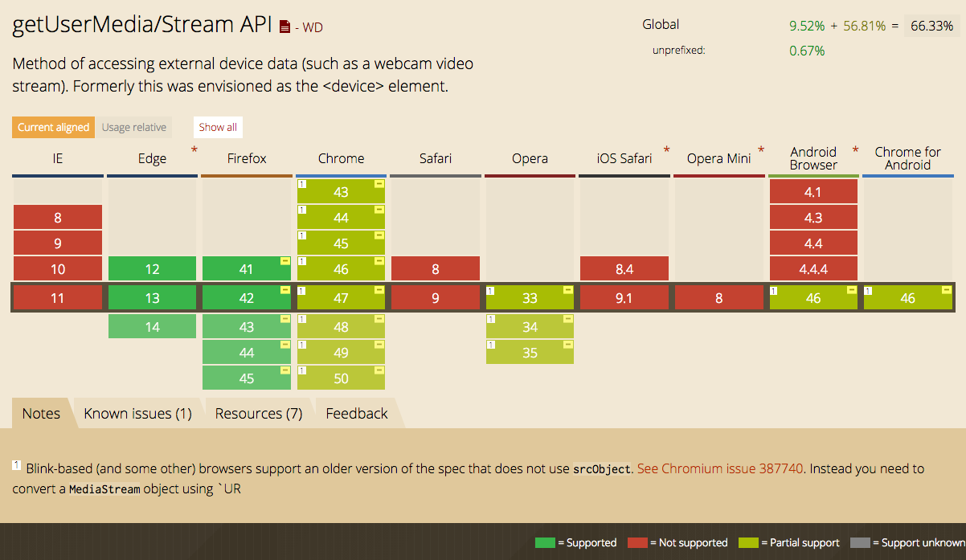Click prefix flag on Chrome 45
The width and height of the screenshot is (966, 560).
(379, 235)
